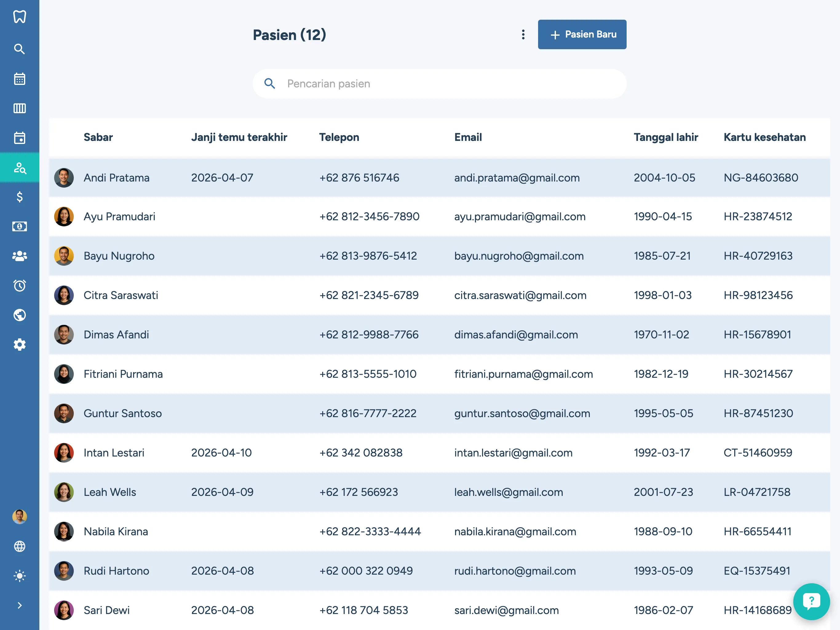Click the user profile avatar in the sidebar

19,517
